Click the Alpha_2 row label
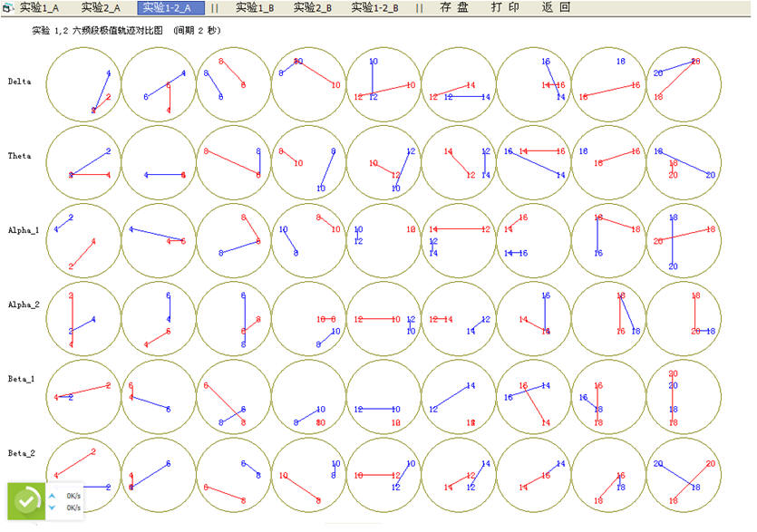 [24, 305]
